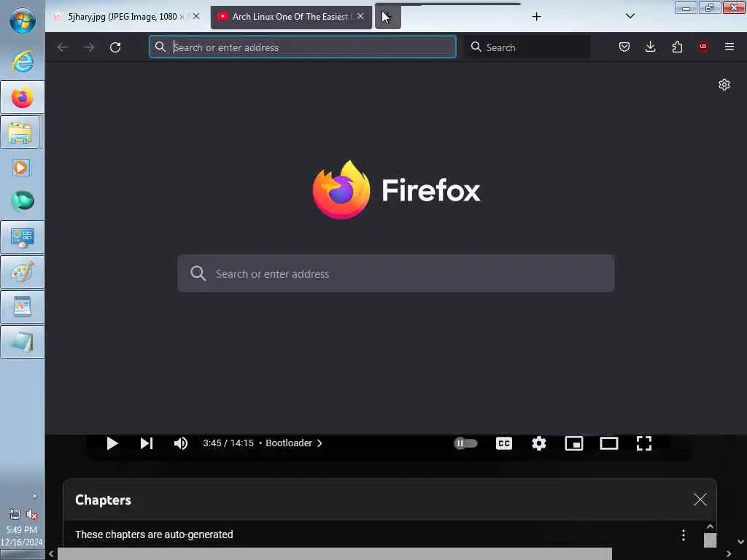The width and height of the screenshot is (747, 560).
Task: Open the Windows Start orb
Action: coord(23,20)
